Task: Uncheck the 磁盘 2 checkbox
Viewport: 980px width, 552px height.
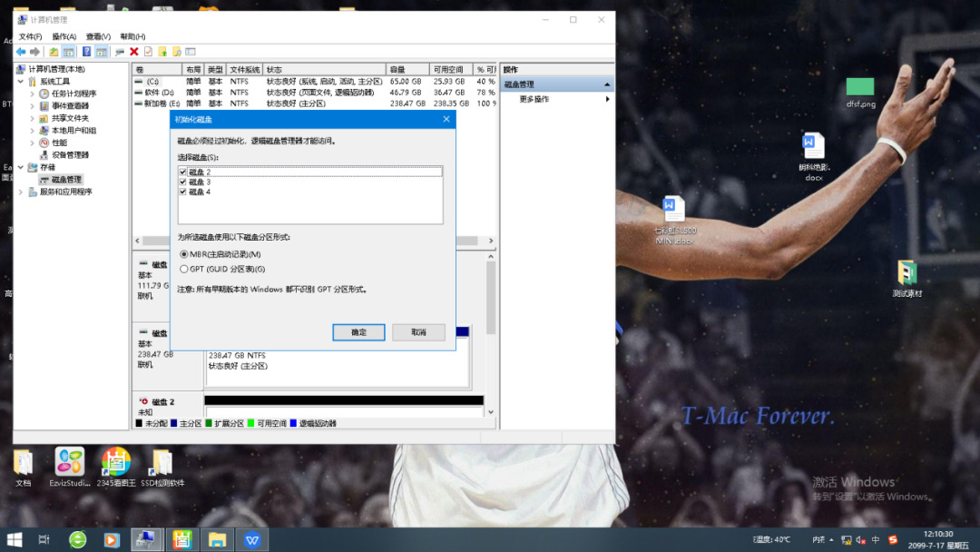Action: coord(183,172)
